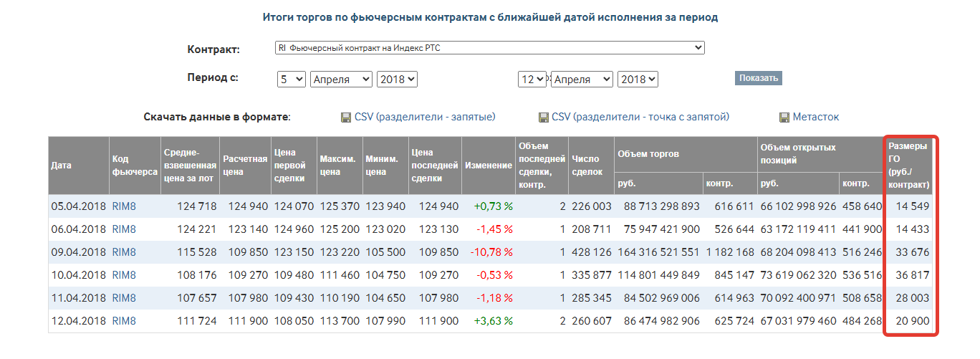Click the Расчетная цена column header
Viewport: 980px width, 359px height.
[x=245, y=166]
